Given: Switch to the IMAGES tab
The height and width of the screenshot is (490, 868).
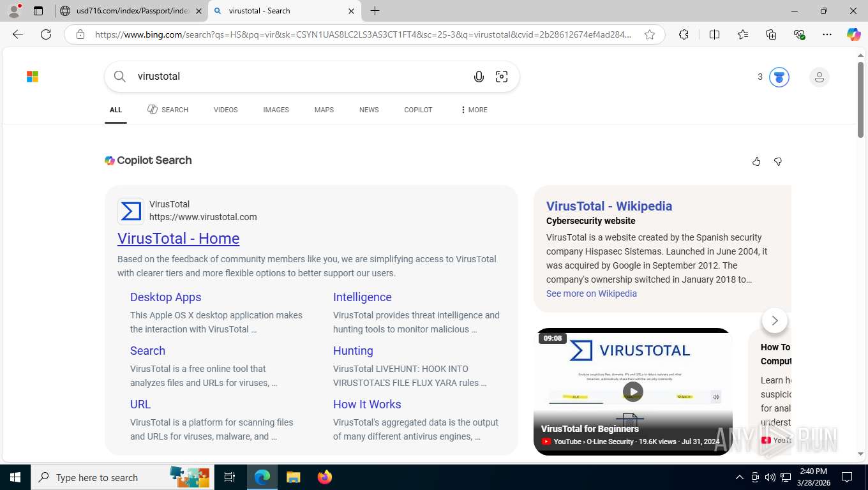Looking at the screenshot, I should click(276, 110).
